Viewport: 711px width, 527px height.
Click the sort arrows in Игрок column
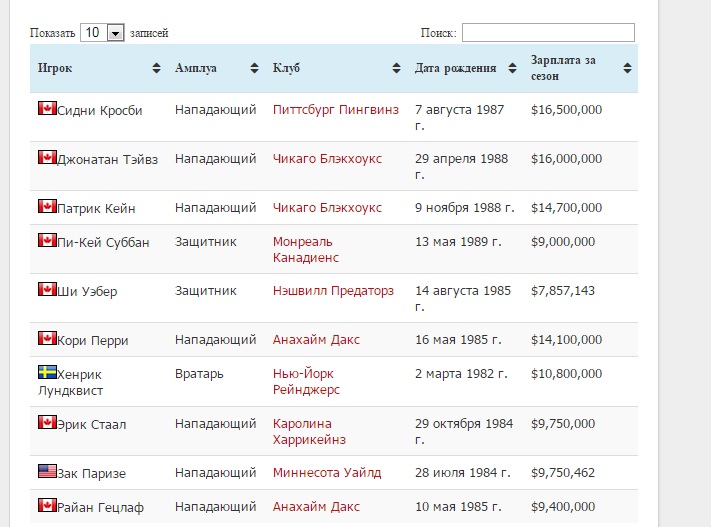156,68
